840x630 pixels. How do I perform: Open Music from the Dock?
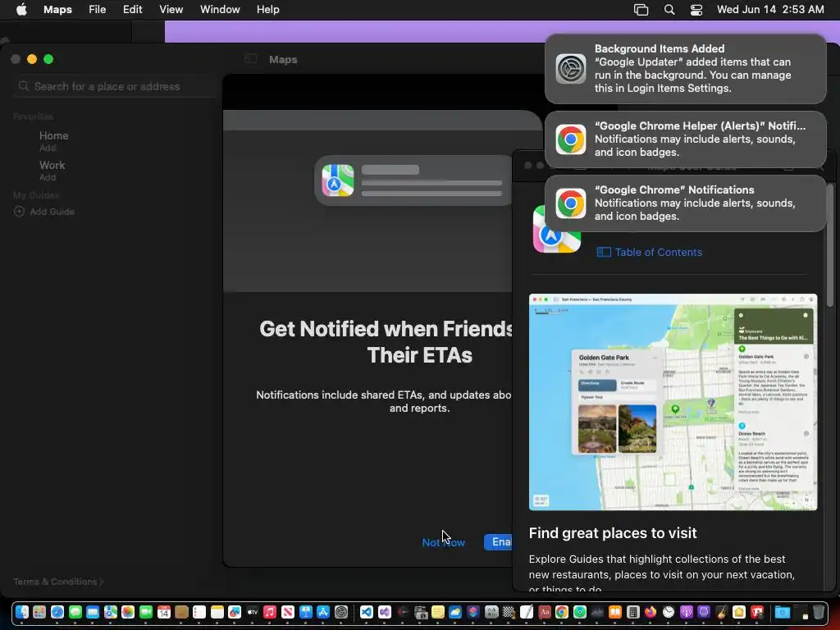(270, 612)
